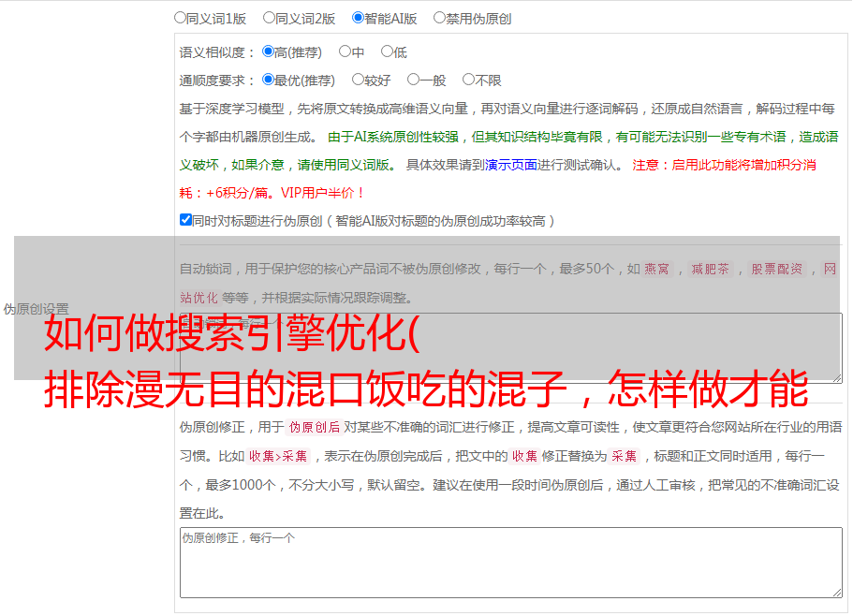
Task: Set 语义相似度 to 低
Action: tap(387, 52)
